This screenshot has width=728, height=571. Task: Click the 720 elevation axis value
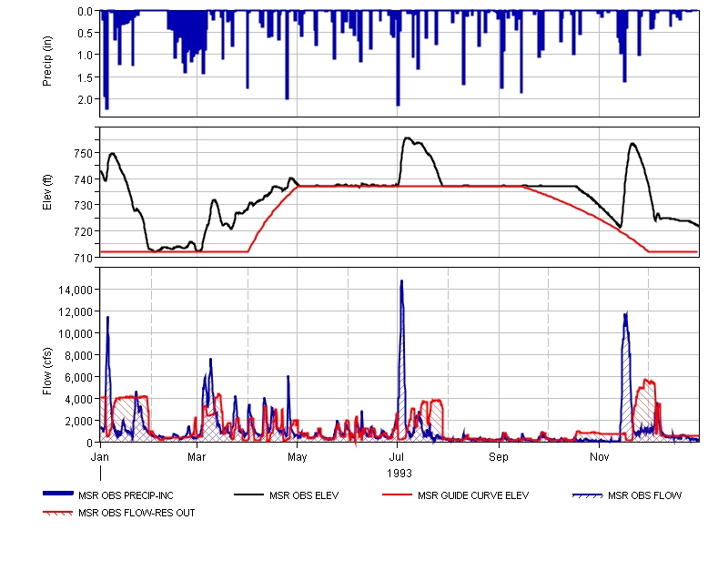point(84,232)
